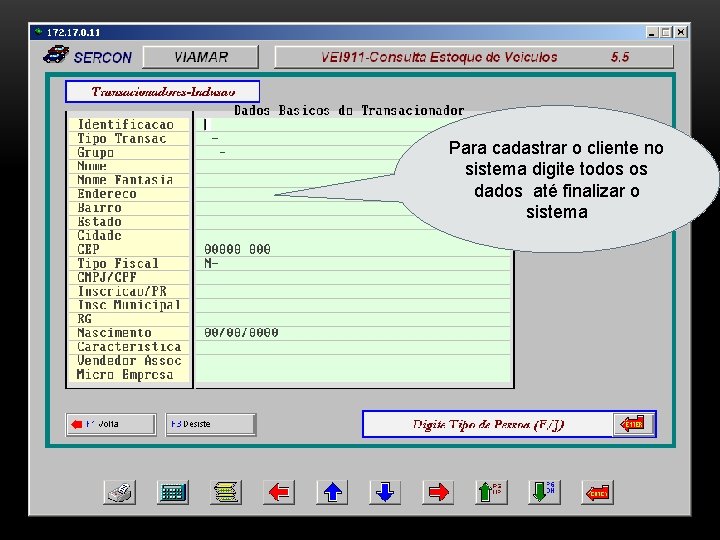Click the Vendedor Assoc input field
Image resolution: width=720 pixels, height=540 pixels.
coord(354,360)
